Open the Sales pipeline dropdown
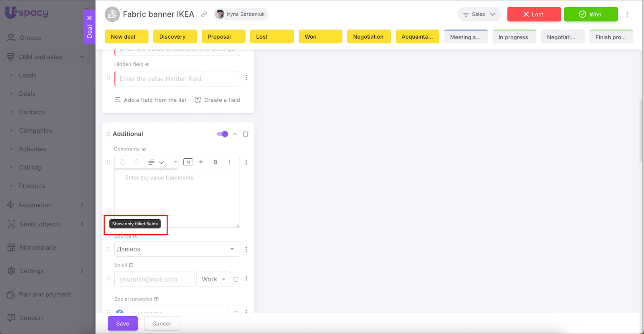Image resolution: width=644 pixels, height=334 pixels. pyautogui.click(x=479, y=14)
